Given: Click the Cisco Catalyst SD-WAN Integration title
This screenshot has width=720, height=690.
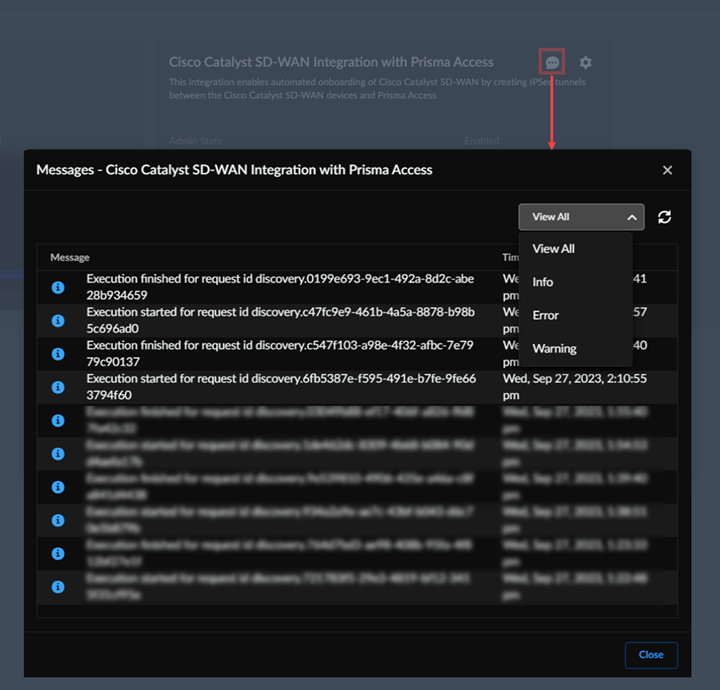Looking at the screenshot, I should point(331,62).
